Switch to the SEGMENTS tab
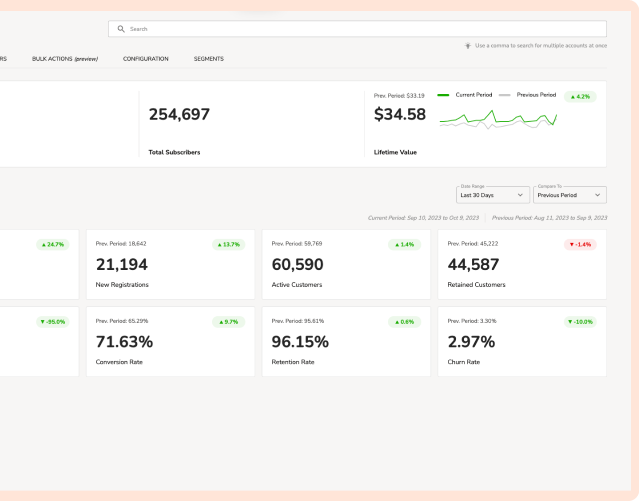639x501 pixels. pyautogui.click(x=209, y=59)
